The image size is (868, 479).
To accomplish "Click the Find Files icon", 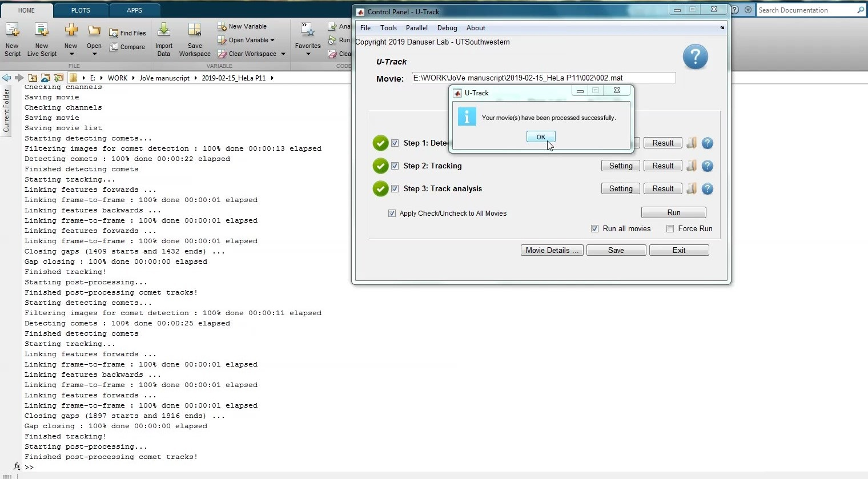I will (x=114, y=33).
